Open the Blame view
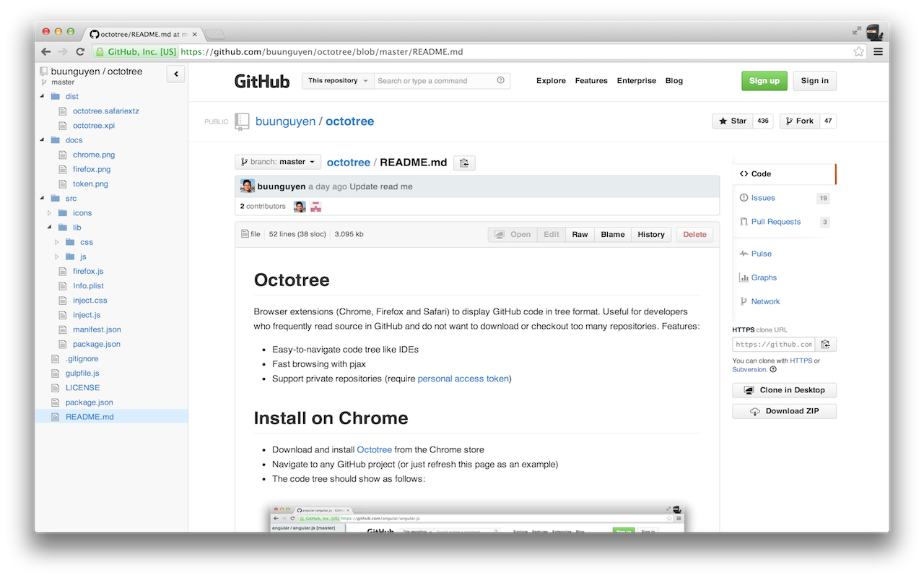Screen dimensions: 924x578 click(x=613, y=235)
